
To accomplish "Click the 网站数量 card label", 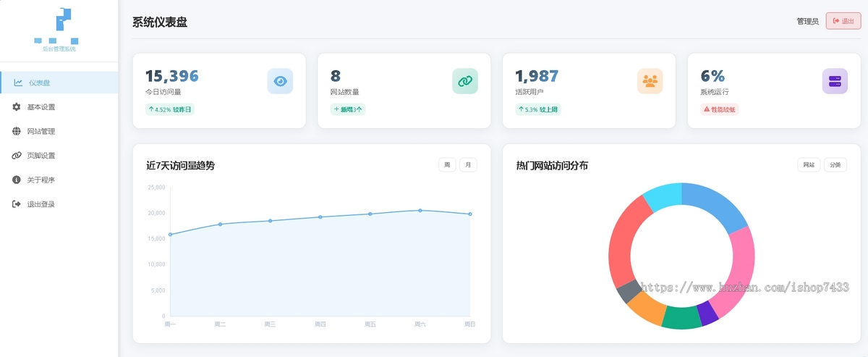I will (x=344, y=92).
